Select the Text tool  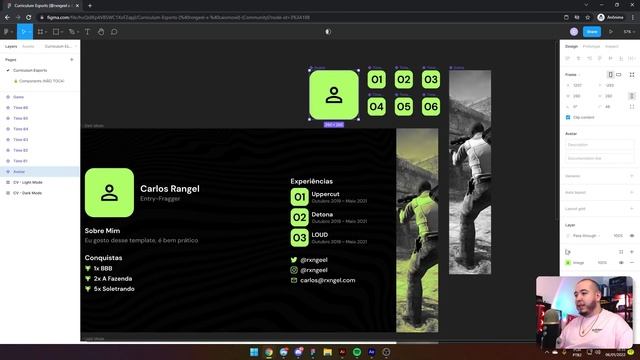(x=87, y=32)
